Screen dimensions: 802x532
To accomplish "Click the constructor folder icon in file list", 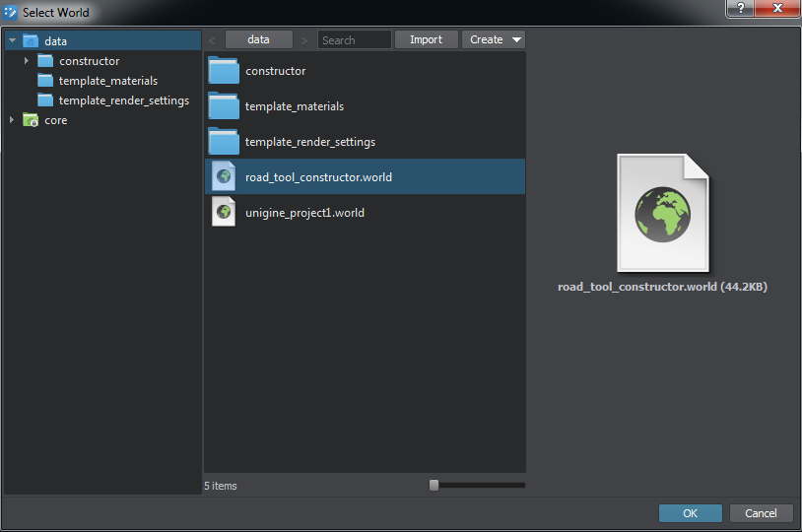I will point(224,71).
